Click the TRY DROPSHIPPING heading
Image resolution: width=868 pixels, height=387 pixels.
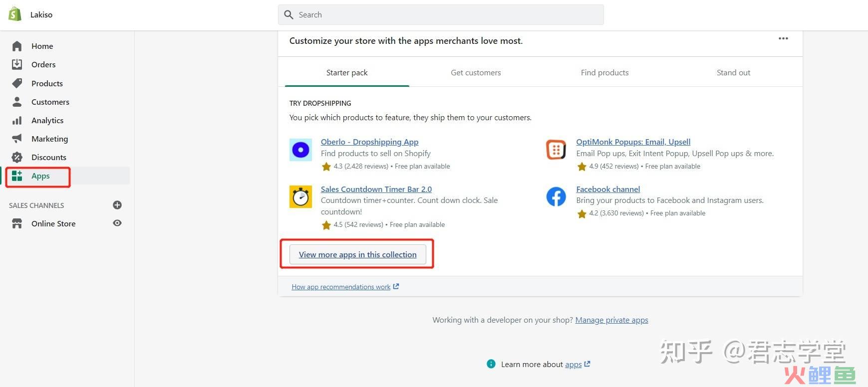(x=320, y=103)
